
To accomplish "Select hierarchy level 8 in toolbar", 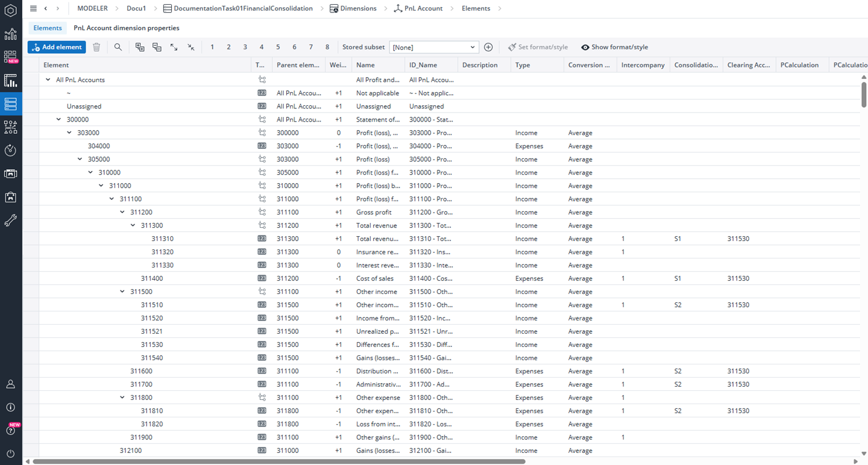I will 327,47.
